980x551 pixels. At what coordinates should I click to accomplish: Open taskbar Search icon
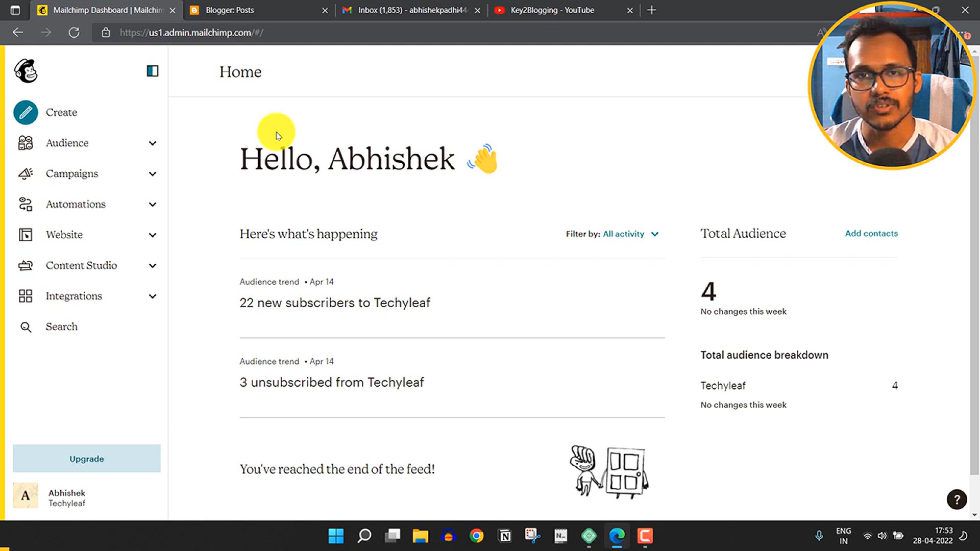coord(364,536)
